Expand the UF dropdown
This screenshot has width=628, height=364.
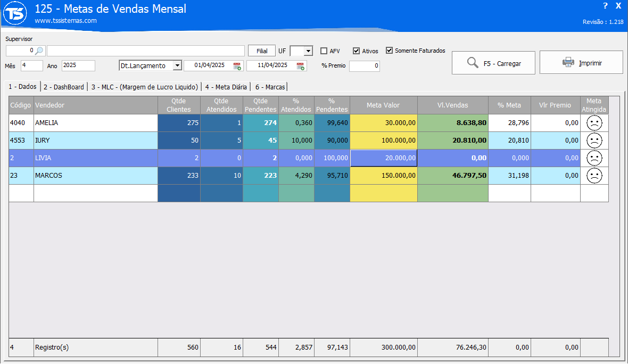tap(308, 51)
